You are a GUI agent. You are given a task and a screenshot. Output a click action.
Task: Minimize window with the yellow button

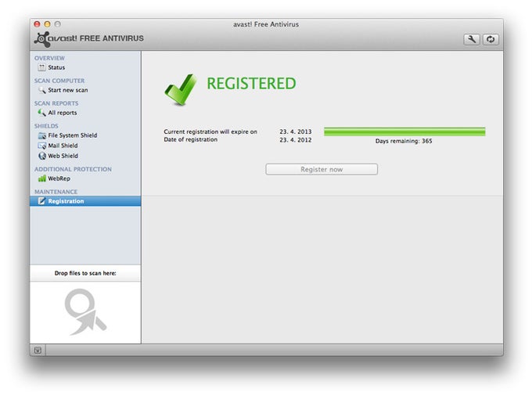pyautogui.click(x=47, y=24)
